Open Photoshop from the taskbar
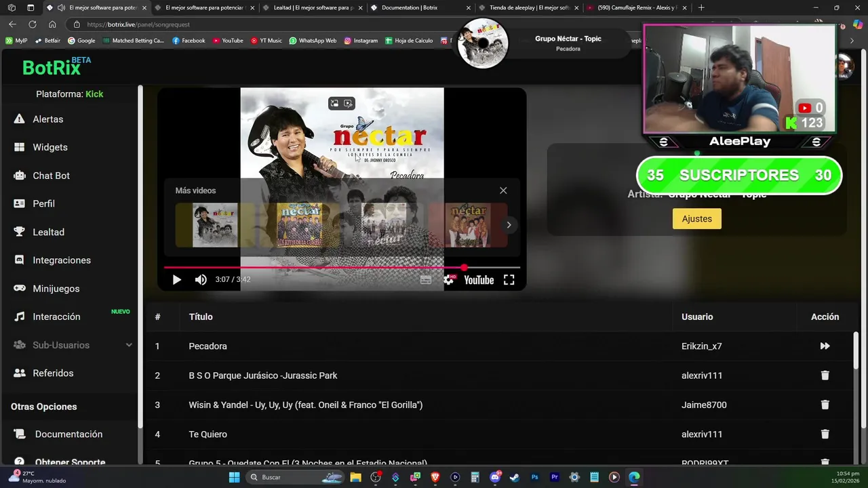The width and height of the screenshot is (868, 488). point(534,477)
